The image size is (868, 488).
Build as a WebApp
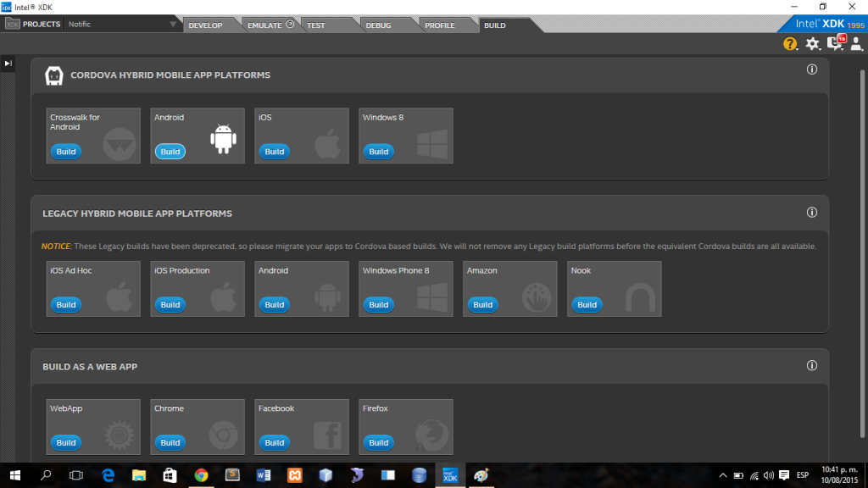66,442
